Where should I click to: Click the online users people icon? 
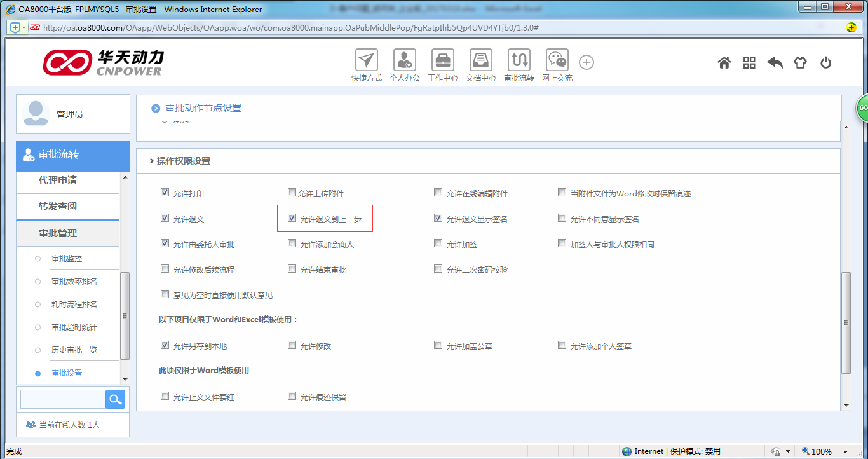31,425
